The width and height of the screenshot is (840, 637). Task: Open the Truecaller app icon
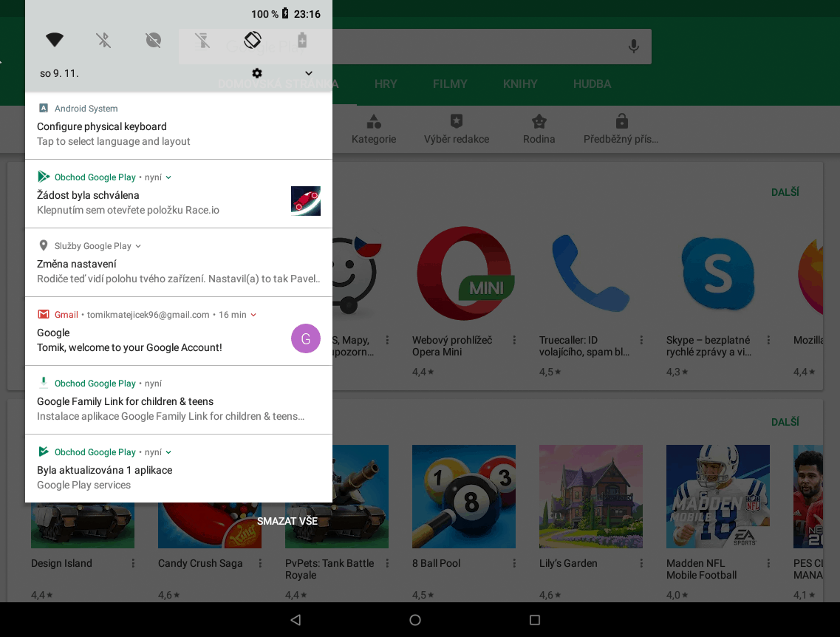pos(591,273)
